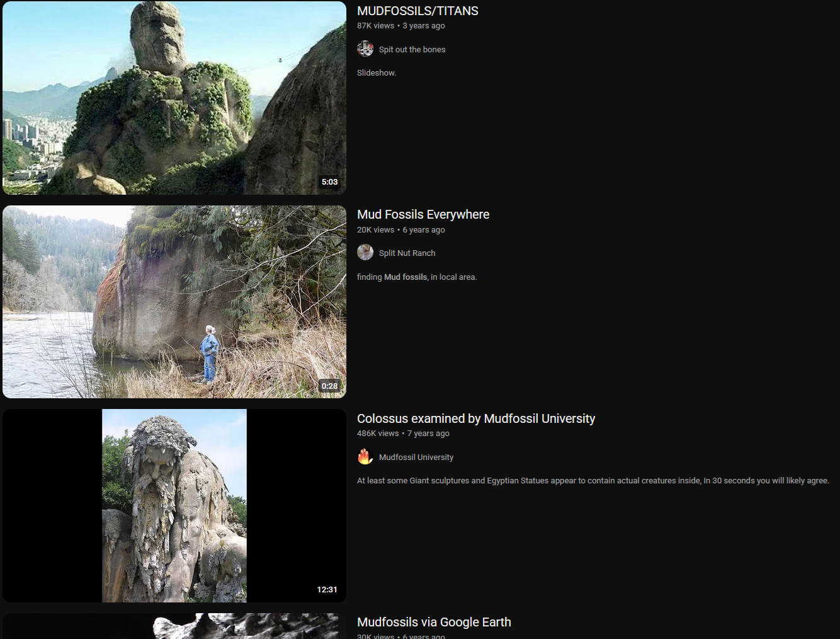Click the MUDFOSSILS/TITANS video title
The height and width of the screenshot is (639, 840).
pyautogui.click(x=417, y=11)
